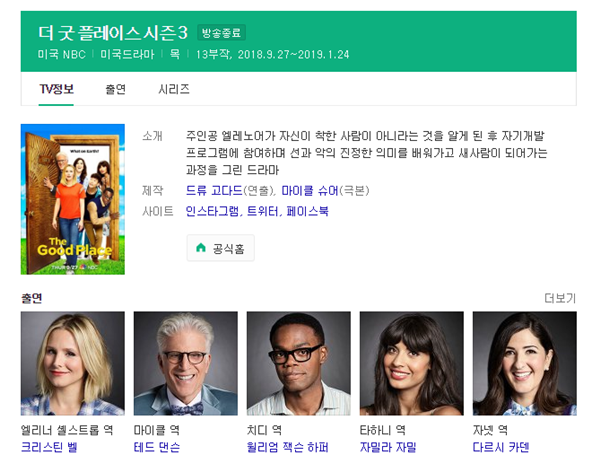Click 더보기 to see more cast
This screenshot has width=600, height=472.
click(560, 298)
